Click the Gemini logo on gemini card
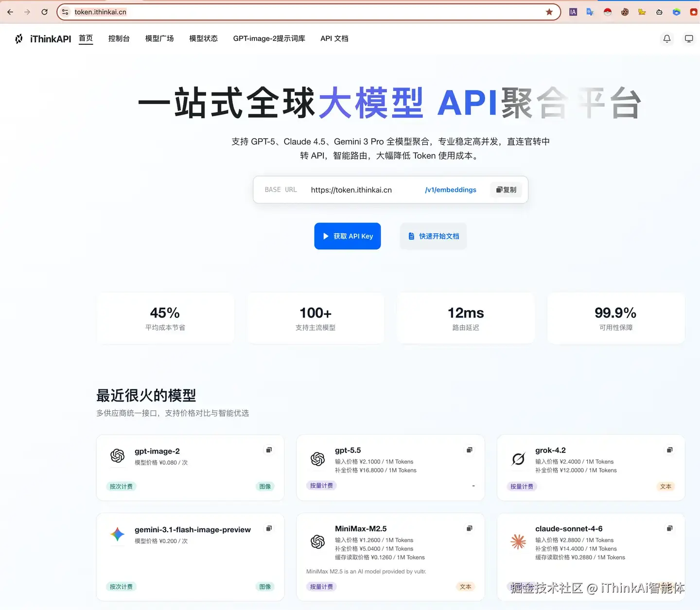This screenshot has width=700, height=610. [118, 534]
